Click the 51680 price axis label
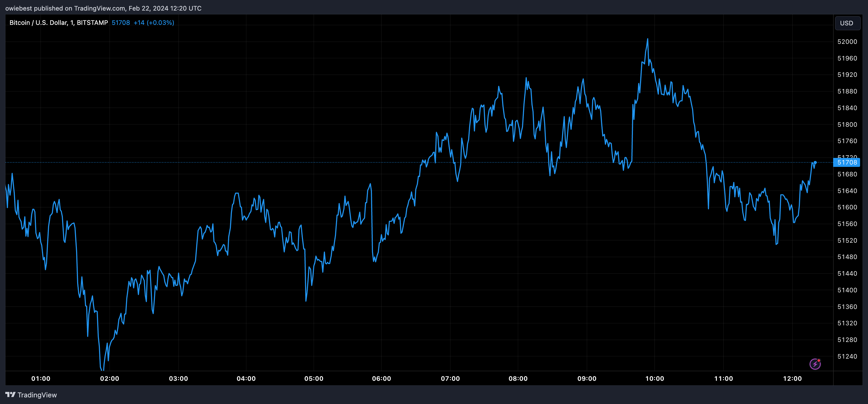Screen dimensions: 868x404 point(847,174)
